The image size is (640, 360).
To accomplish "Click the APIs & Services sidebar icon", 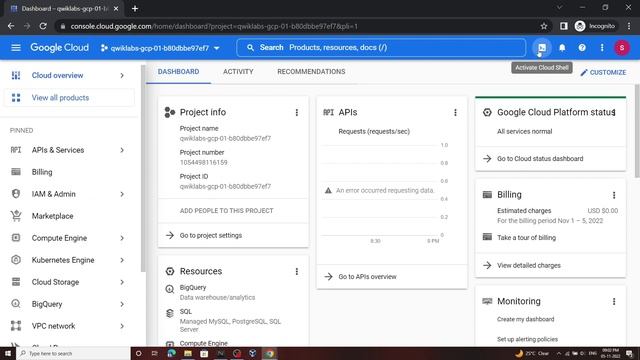I will click(x=16, y=150).
